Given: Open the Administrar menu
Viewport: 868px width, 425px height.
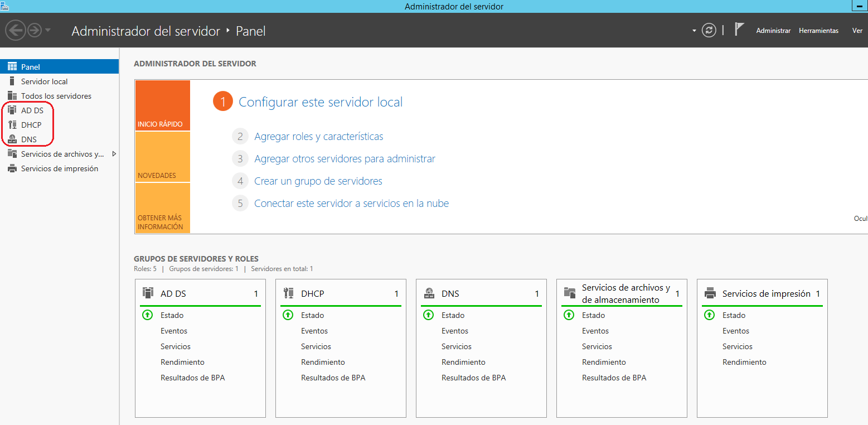Looking at the screenshot, I should point(773,31).
